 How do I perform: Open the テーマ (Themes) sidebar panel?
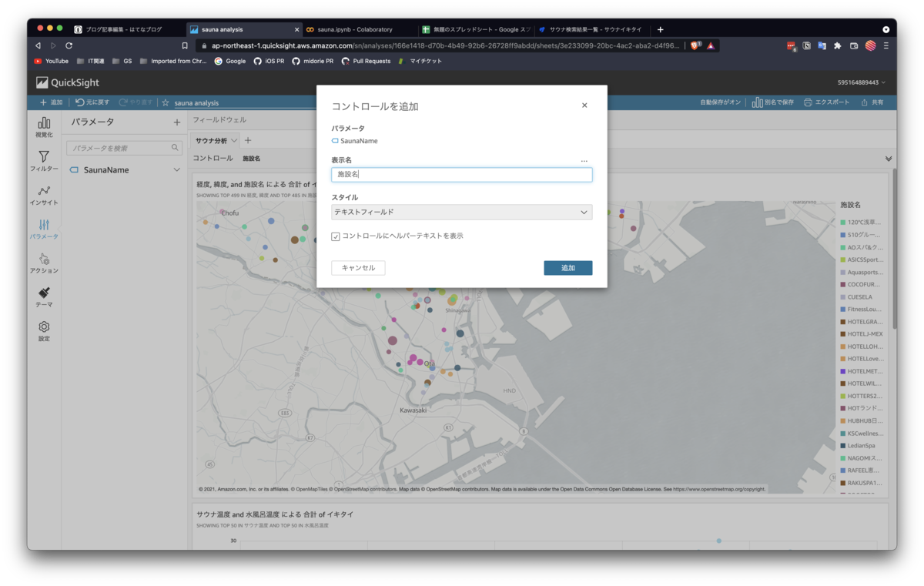pyautogui.click(x=44, y=297)
